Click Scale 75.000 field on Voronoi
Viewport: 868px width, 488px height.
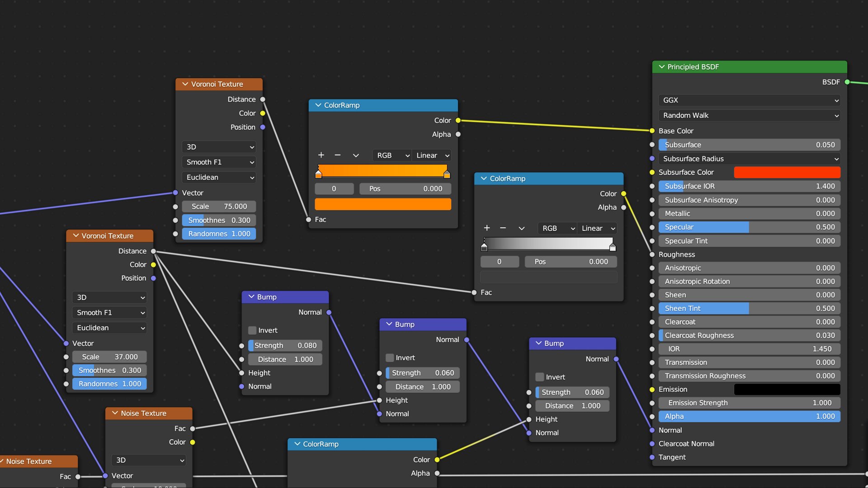coord(219,206)
